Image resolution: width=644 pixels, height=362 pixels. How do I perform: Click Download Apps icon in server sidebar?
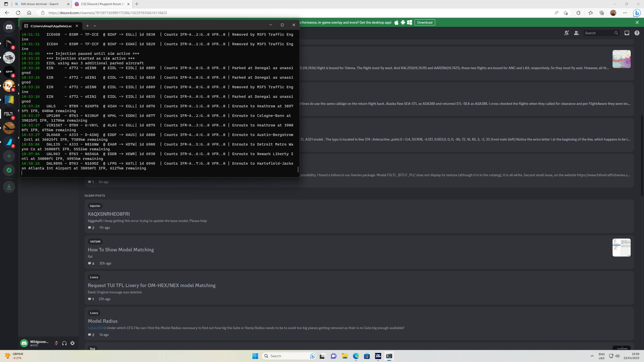9,187
